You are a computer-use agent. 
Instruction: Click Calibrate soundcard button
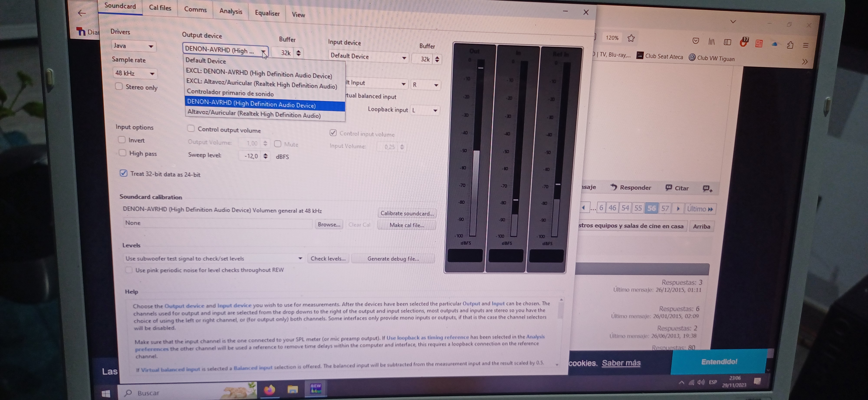pyautogui.click(x=407, y=213)
